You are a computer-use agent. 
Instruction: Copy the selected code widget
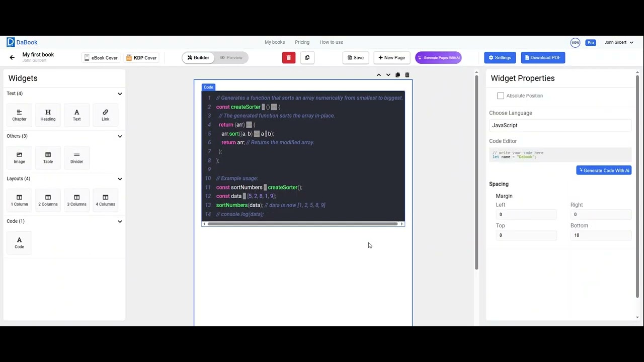(x=397, y=75)
